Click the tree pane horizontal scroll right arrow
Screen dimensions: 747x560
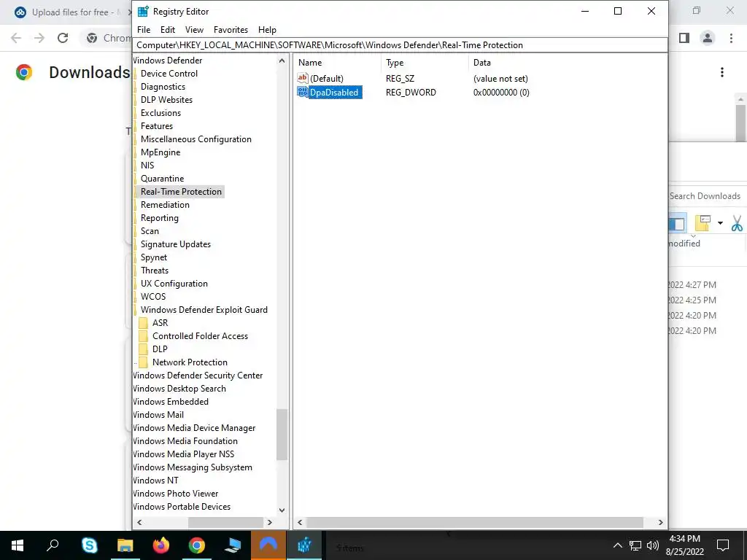point(270,522)
